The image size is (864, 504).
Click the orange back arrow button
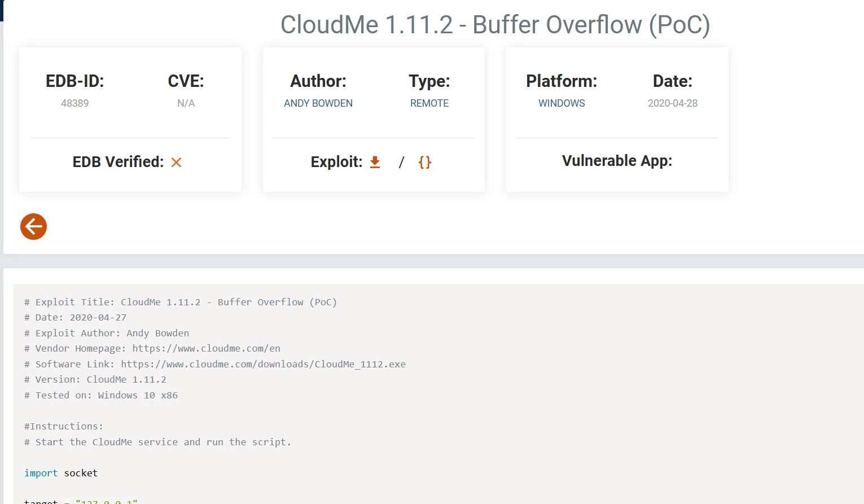click(34, 227)
